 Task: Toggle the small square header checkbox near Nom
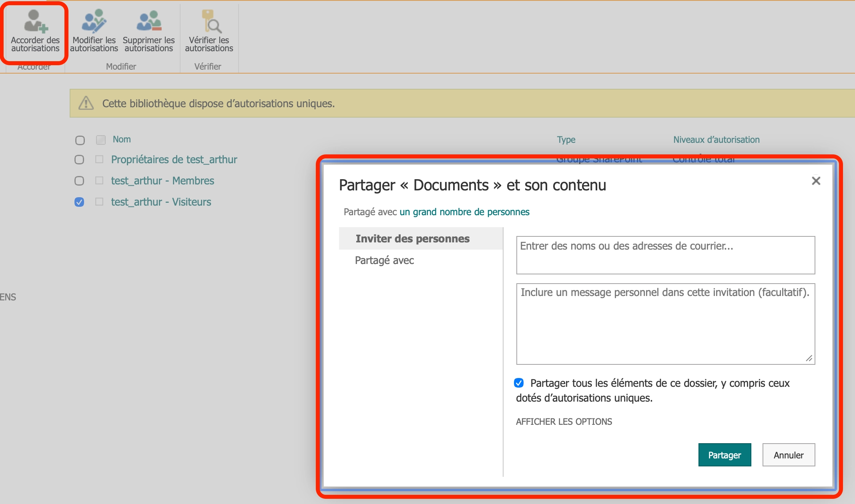pyautogui.click(x=100, y=140)
